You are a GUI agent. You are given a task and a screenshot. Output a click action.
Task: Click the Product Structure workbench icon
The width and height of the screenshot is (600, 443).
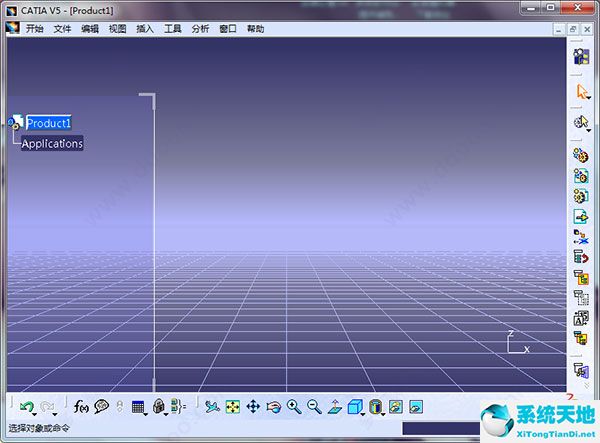tap(581, 56)
